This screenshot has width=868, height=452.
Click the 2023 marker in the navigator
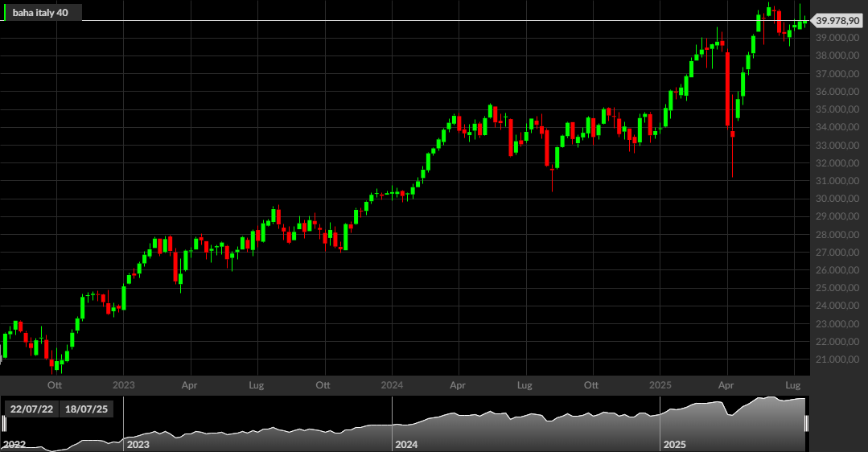(138, 444)
